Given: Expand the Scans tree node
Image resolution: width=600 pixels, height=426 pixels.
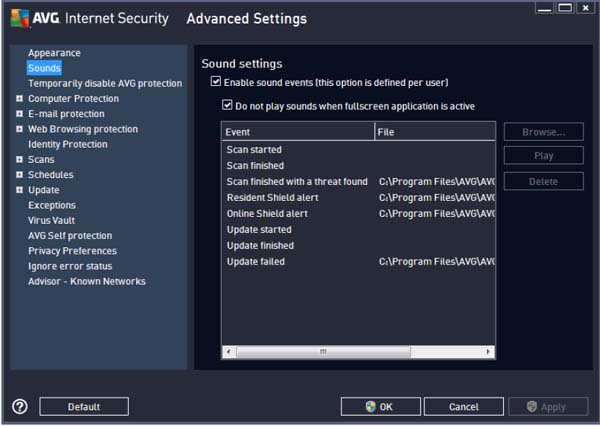Looking at the screenshot, I should (19, 160).
